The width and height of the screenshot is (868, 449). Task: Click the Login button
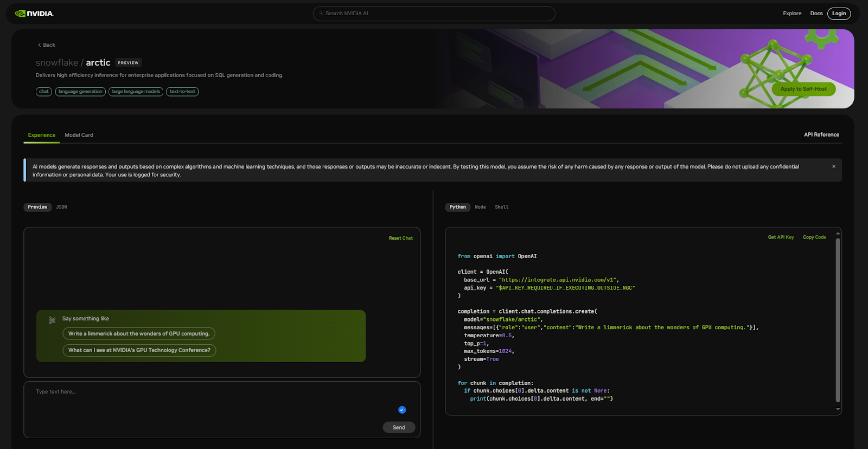839,14
